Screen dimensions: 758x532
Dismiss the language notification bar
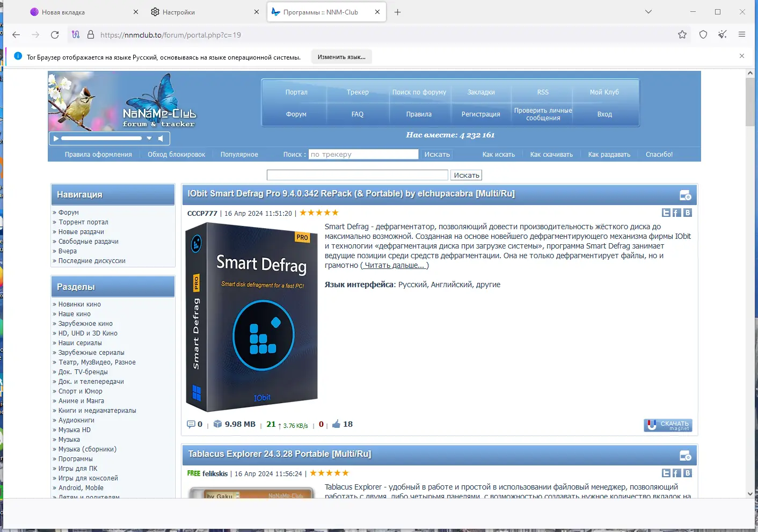coord(742,56)
